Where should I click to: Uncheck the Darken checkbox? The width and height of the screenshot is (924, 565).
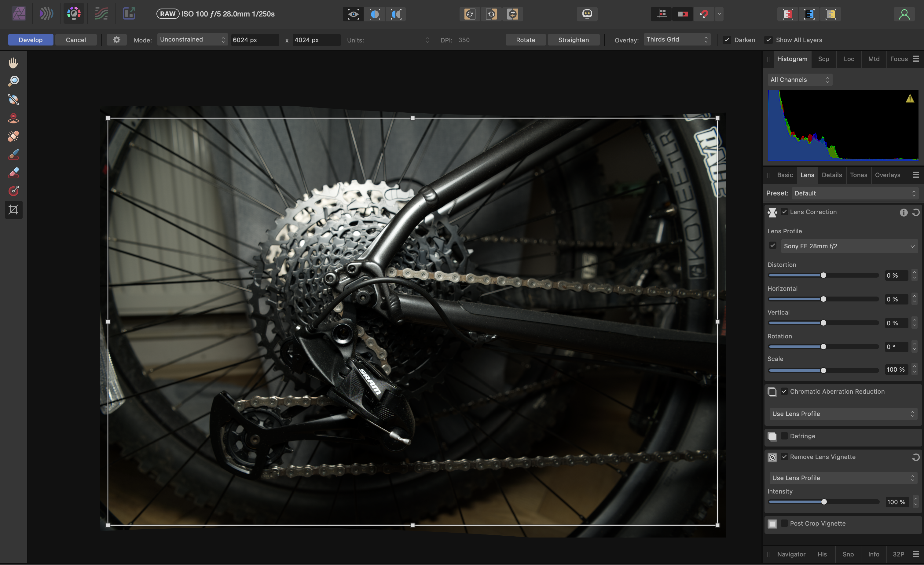tap(727, 40)
